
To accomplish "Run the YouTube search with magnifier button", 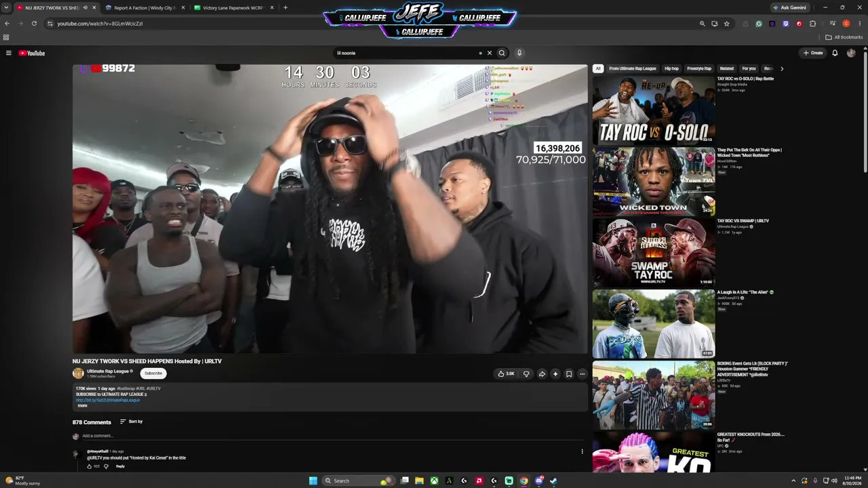I will pyautogui.click(x=502, y=53).
